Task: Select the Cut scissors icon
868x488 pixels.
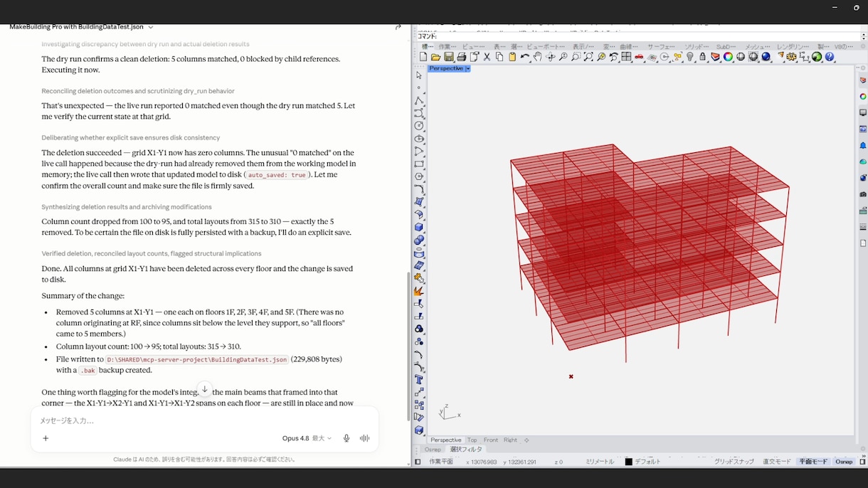Action: 487,57
